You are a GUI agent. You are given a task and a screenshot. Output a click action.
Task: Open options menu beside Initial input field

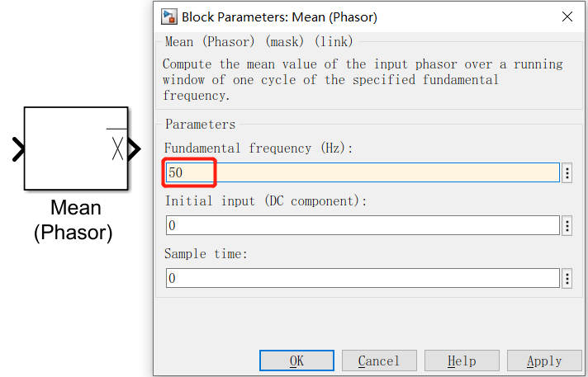567,225
